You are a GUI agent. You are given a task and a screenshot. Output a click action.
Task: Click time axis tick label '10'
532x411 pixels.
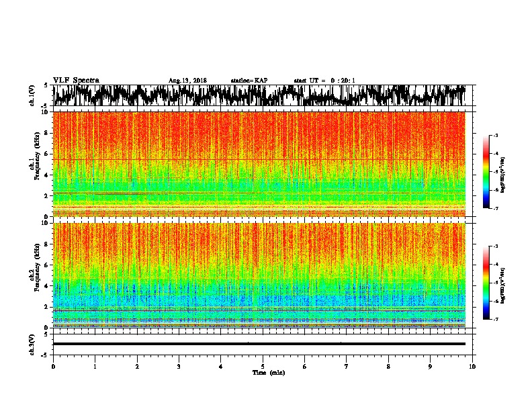[472, 367]
